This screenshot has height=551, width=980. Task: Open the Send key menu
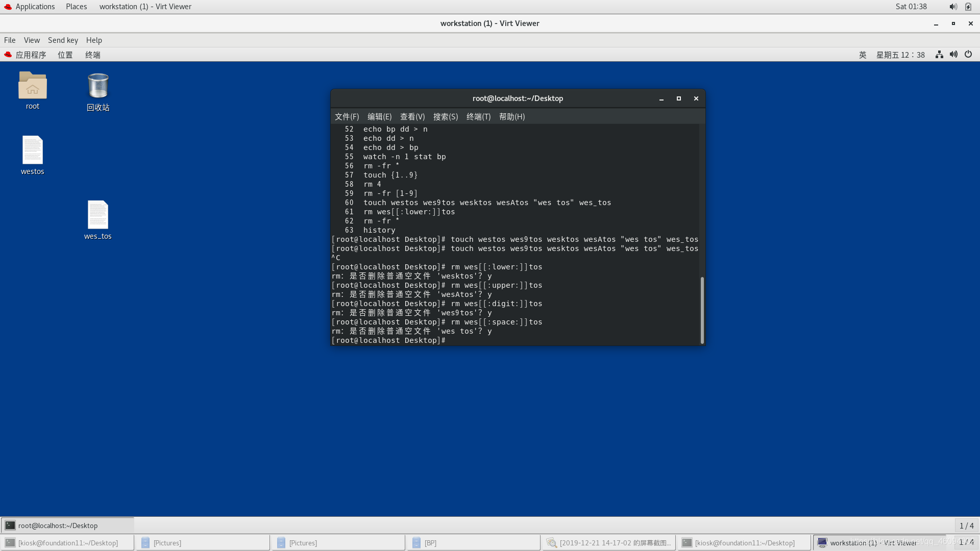(x=63, y=40)
